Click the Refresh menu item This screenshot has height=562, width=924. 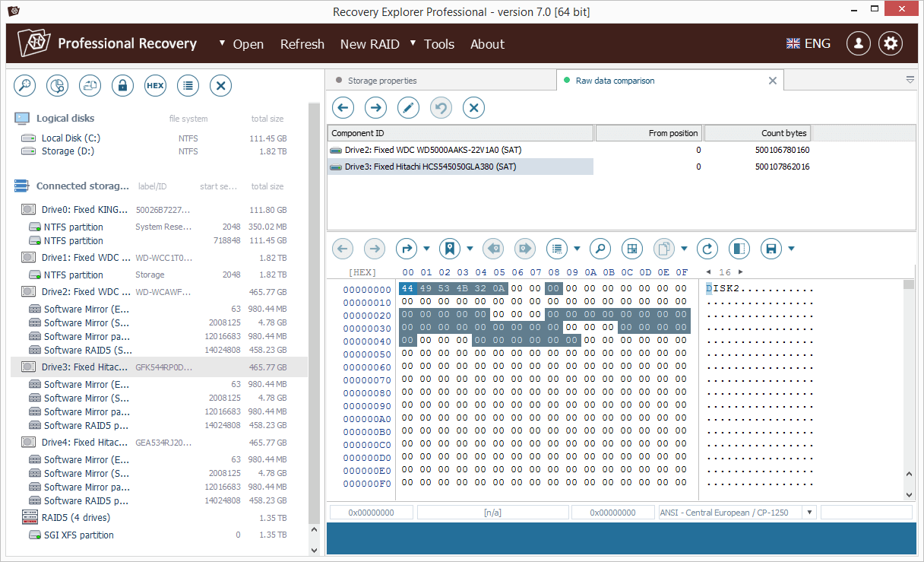(x=302, y=44)
